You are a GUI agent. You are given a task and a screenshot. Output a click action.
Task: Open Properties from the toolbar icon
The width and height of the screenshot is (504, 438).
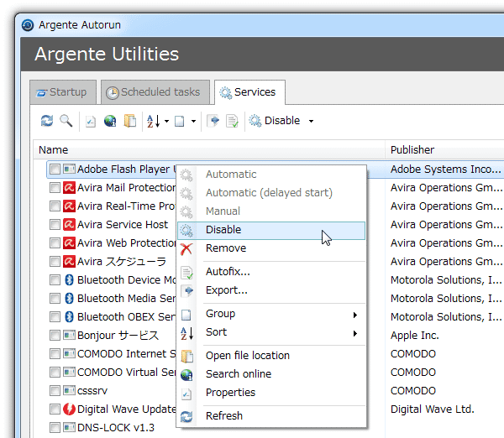tap(91, 122)
